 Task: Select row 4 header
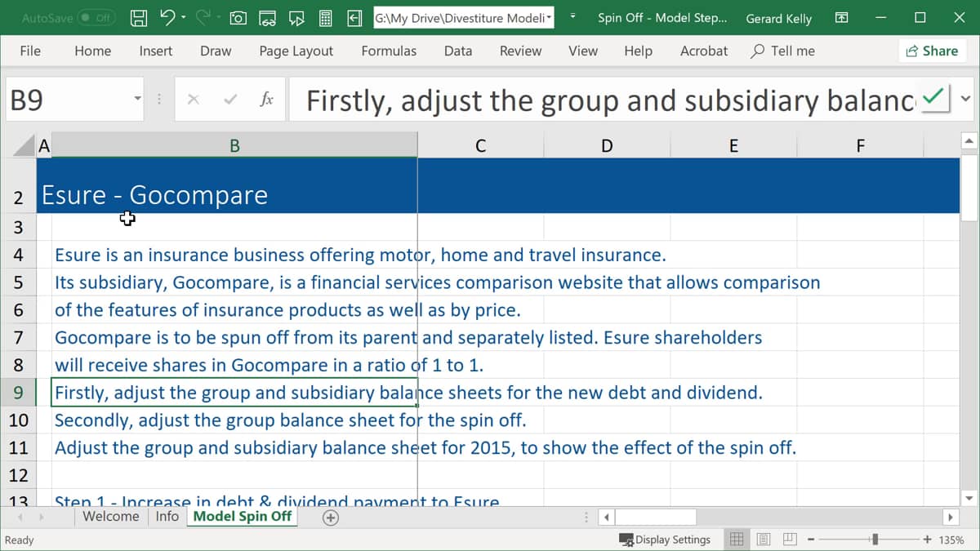point(18,255)
